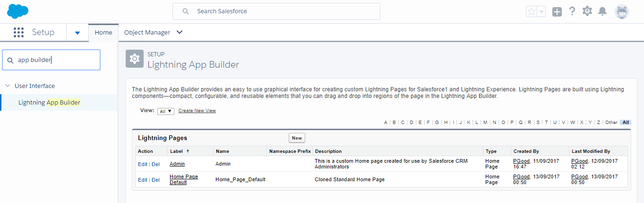Filter the list by letter S
Viewport: 644px width, 203px height.
click(538, 122)
